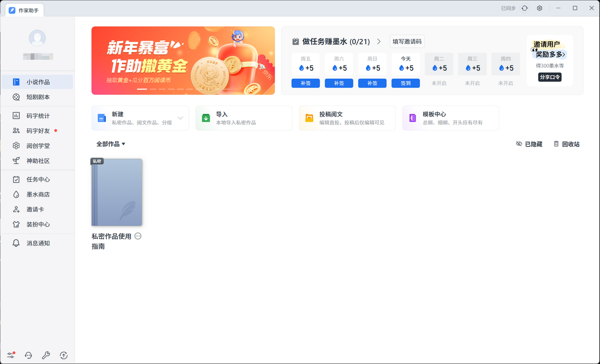Image resolution: width=600 pixels, height=364 pixels.
Task: Open preferences via the sliders icon with red dot
Action: coord(10,355)
